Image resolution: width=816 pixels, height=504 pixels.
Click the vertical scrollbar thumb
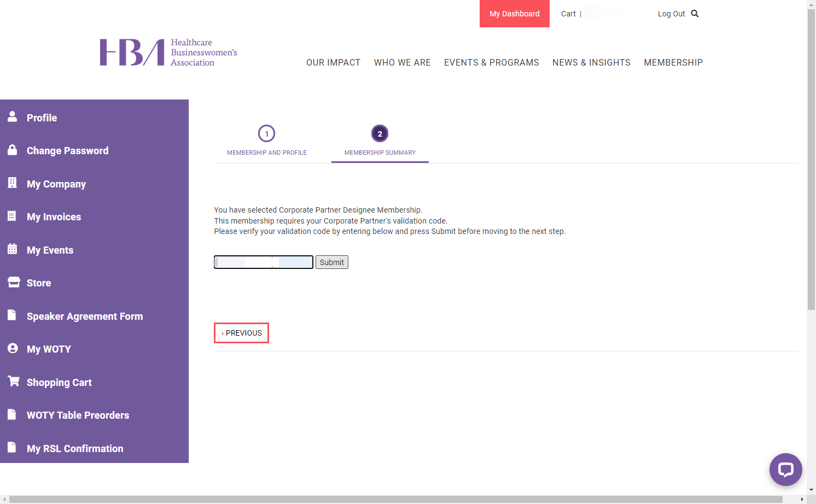click(811, 160)
